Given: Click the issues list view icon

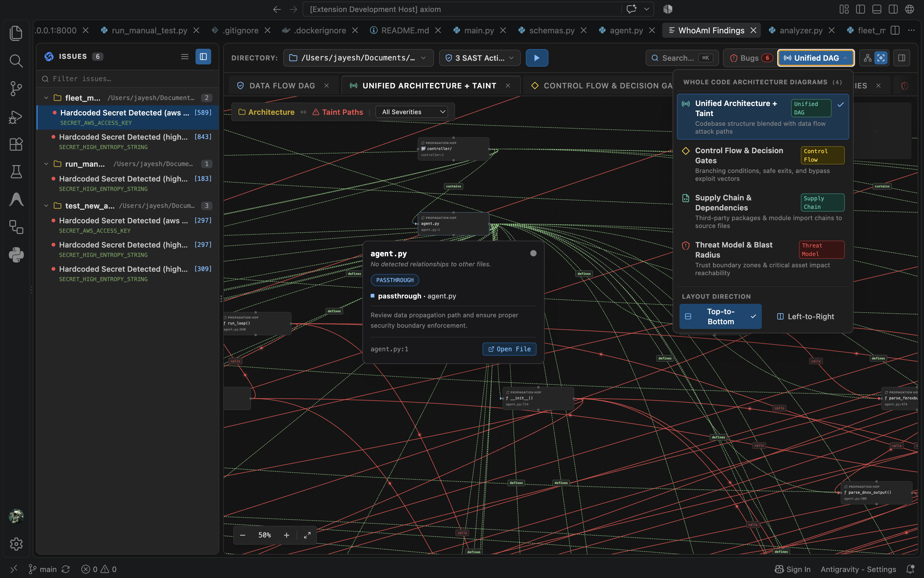Looking at the screenshot, I should click(184, 57).
